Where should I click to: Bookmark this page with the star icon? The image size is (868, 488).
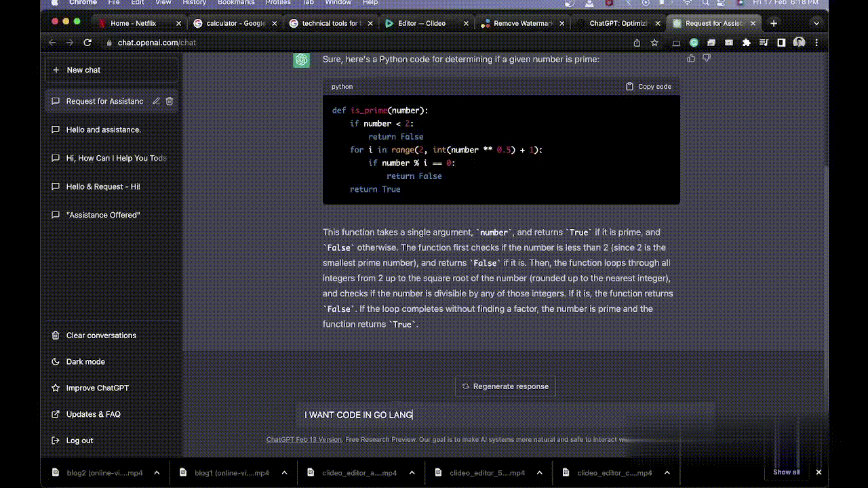point(654,43)
